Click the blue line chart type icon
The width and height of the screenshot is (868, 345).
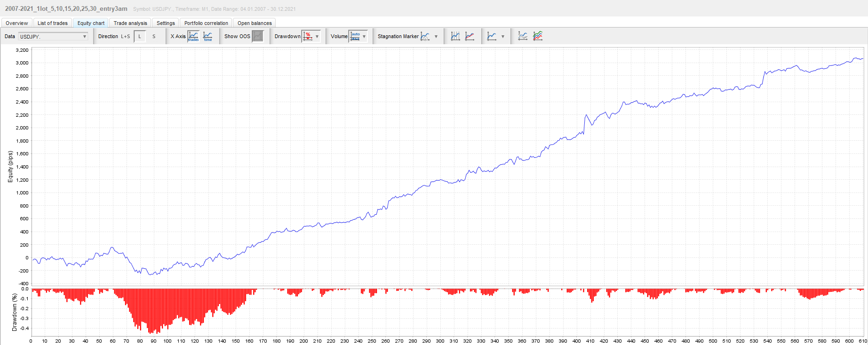[492, 36]
